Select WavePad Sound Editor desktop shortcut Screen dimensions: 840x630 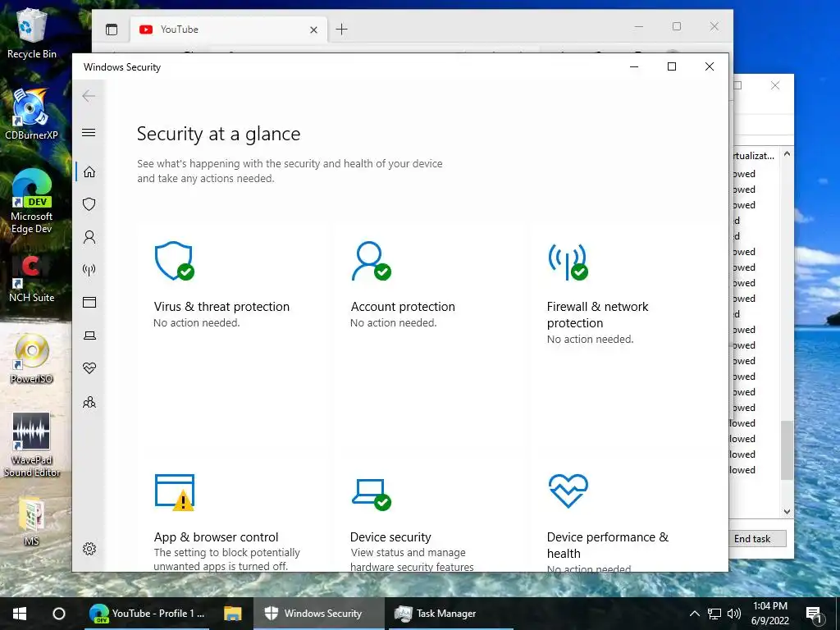point(32,445)
